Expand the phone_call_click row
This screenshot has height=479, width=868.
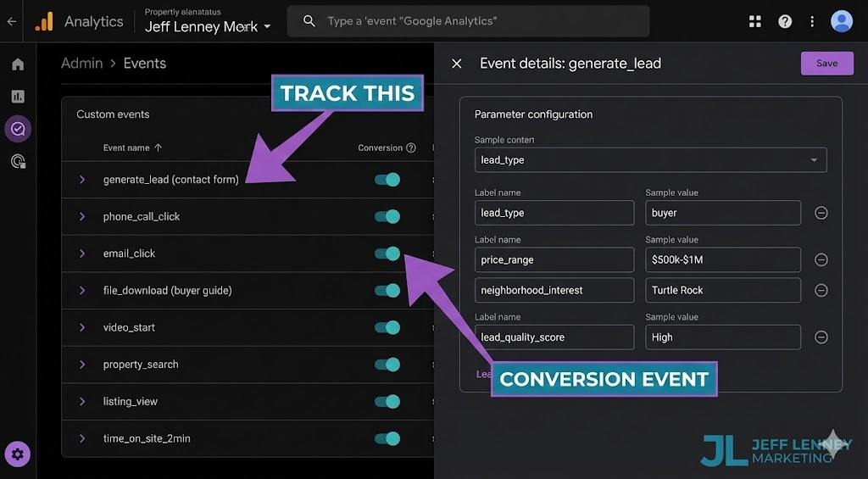point(82,216)
